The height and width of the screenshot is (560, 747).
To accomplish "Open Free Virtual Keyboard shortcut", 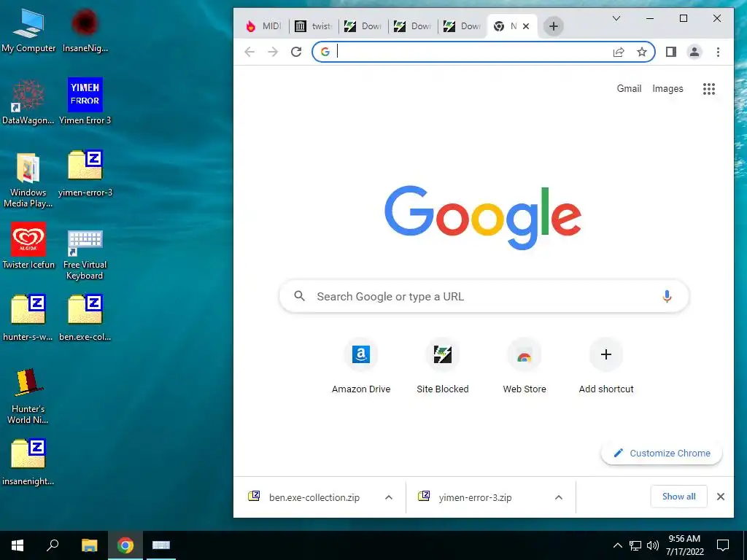I will [x=85, y=255].
